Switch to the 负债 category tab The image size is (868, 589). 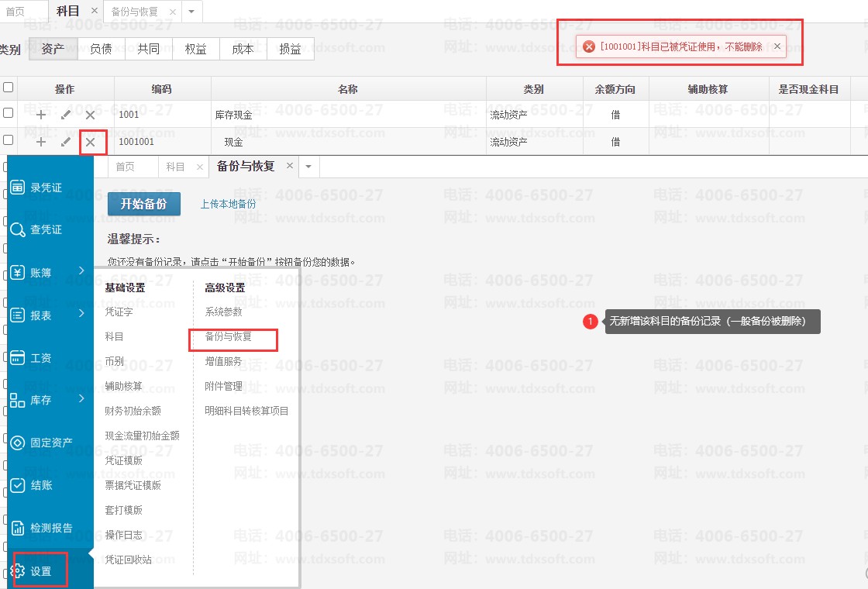(101, 49)
